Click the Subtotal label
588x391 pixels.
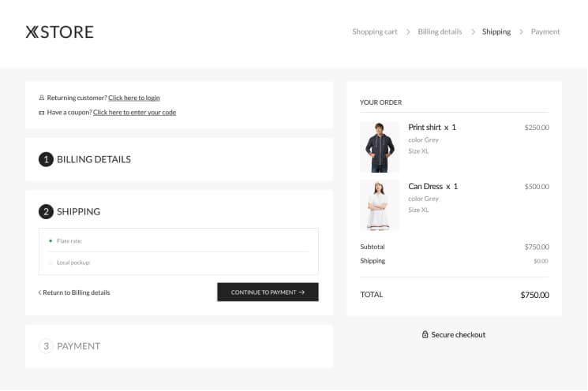click(373, 247)
